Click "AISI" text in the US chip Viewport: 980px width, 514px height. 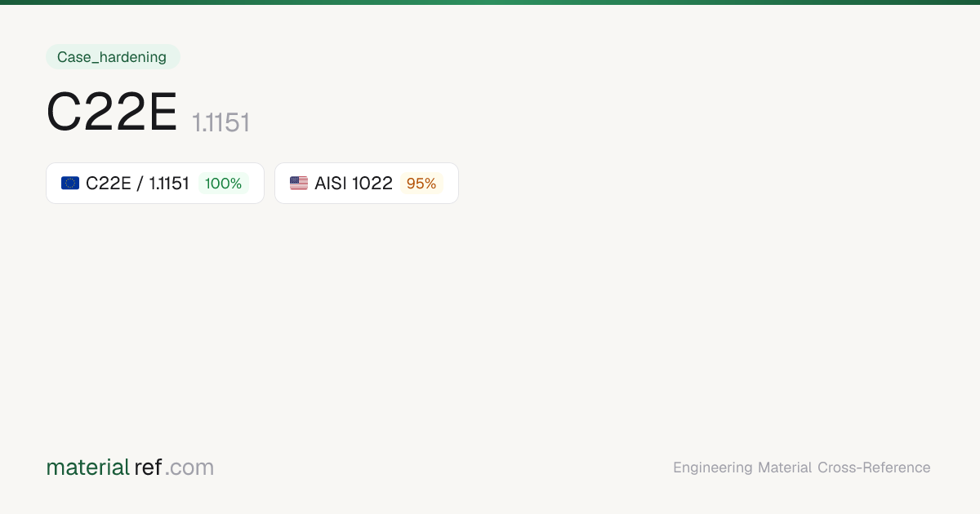(x=331, y=184)
